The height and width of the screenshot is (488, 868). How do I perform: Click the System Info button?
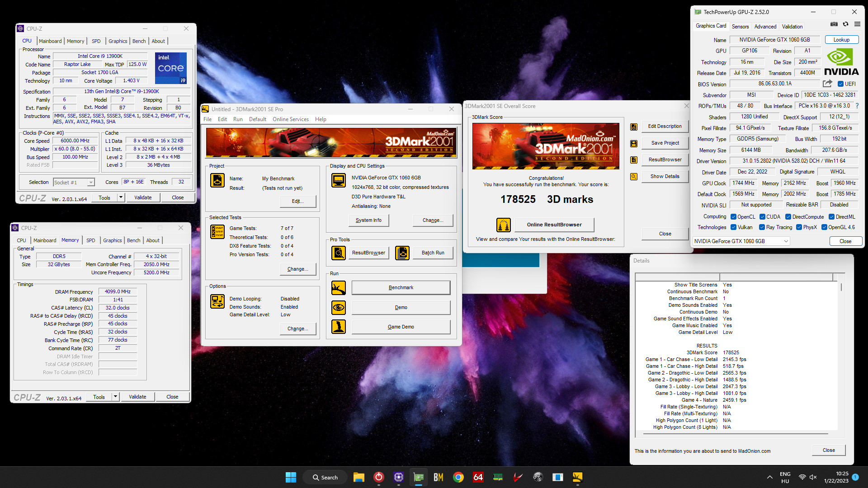click(368, 221)
